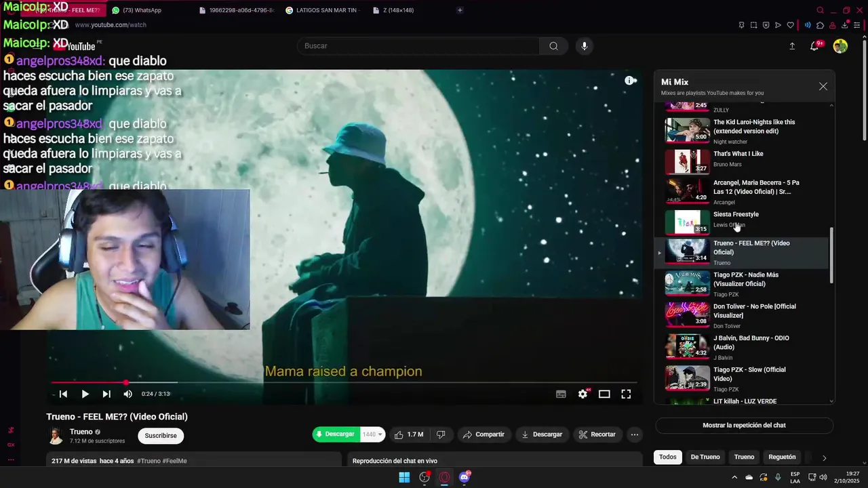The height and width of the screenshot is (488, 868).
Task: Select the Trueno filter chip
Action: tap(744, 457)
